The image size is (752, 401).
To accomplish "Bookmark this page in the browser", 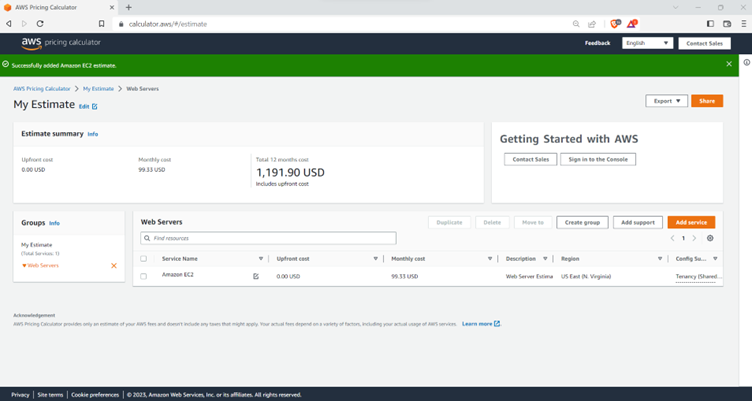I will pyautogui.click(x=101, y=23).
